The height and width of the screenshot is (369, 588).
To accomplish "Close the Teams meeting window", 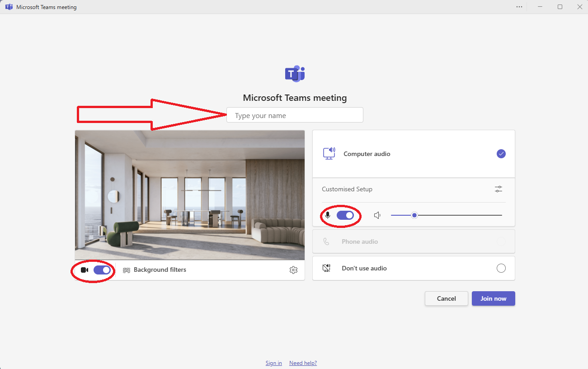I will [579, 7].
